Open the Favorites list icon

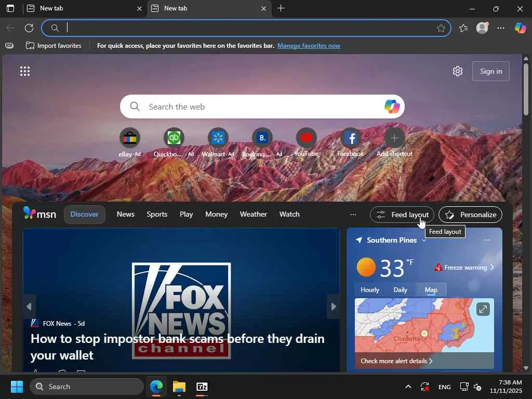click(x=463, y=28)
